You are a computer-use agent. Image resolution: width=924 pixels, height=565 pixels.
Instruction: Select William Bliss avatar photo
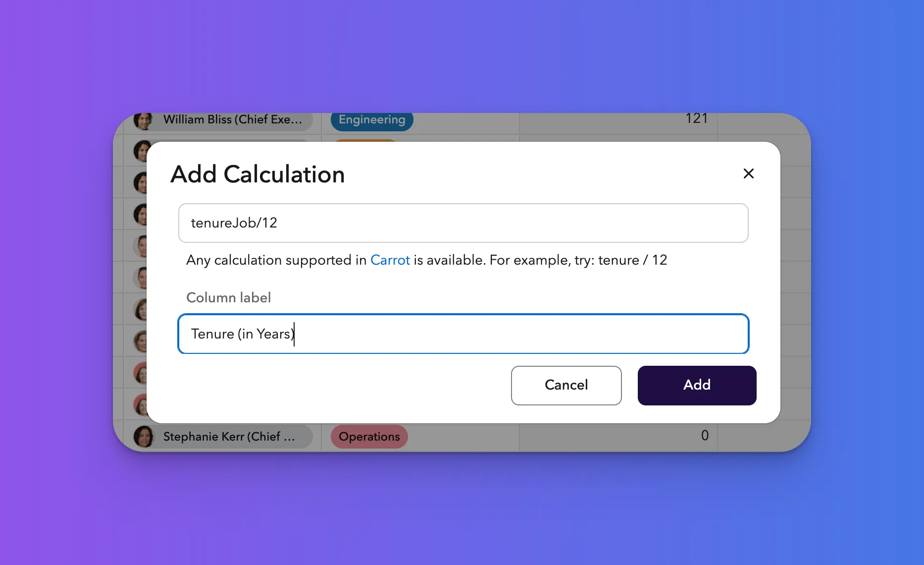click(x=143, y=120)
